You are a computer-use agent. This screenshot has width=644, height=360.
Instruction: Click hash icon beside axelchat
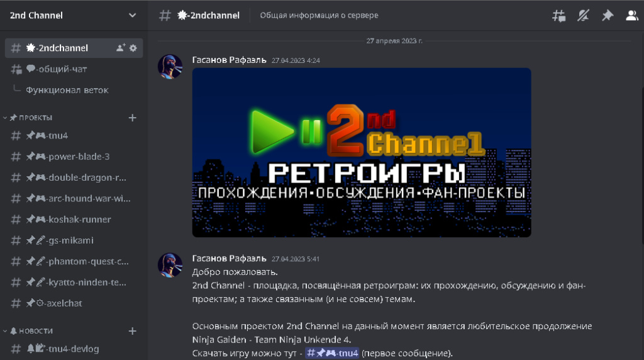point(16,303)
